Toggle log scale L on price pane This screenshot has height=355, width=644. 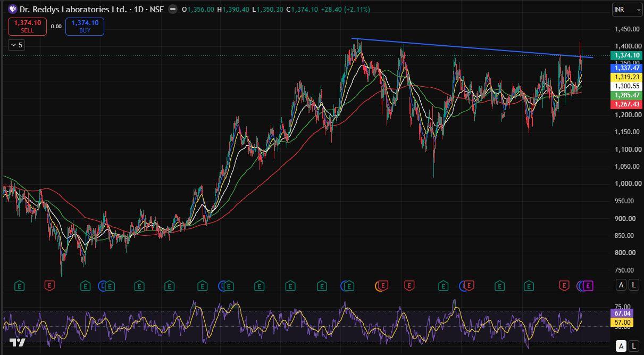(634, 285)
